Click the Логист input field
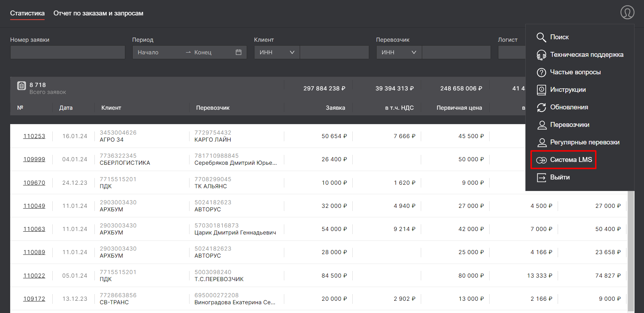 click(512, 52)
